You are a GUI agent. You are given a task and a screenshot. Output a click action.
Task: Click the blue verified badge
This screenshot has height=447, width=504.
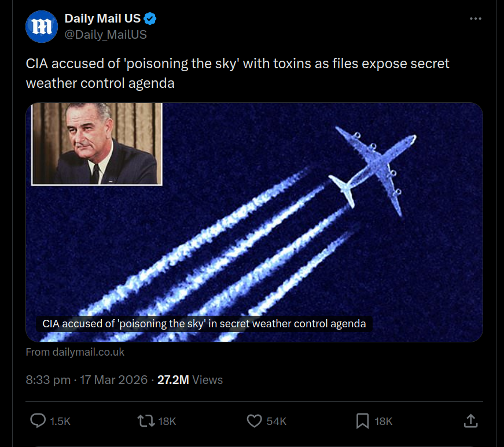(150, 20)
